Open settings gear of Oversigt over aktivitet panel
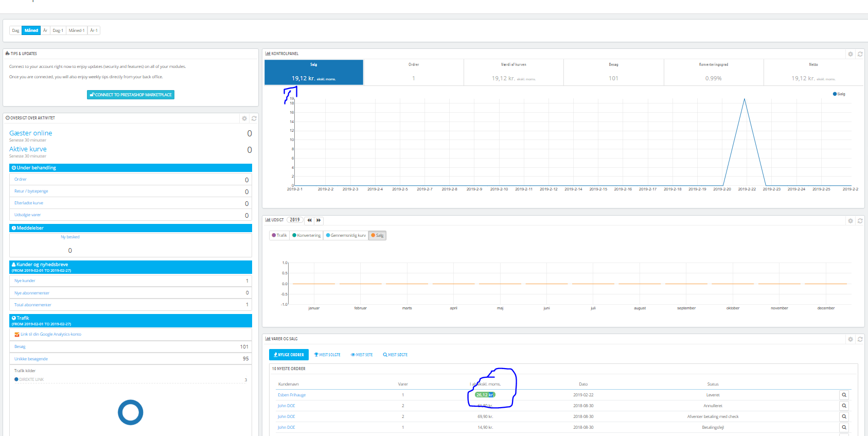 pos(244,118)
